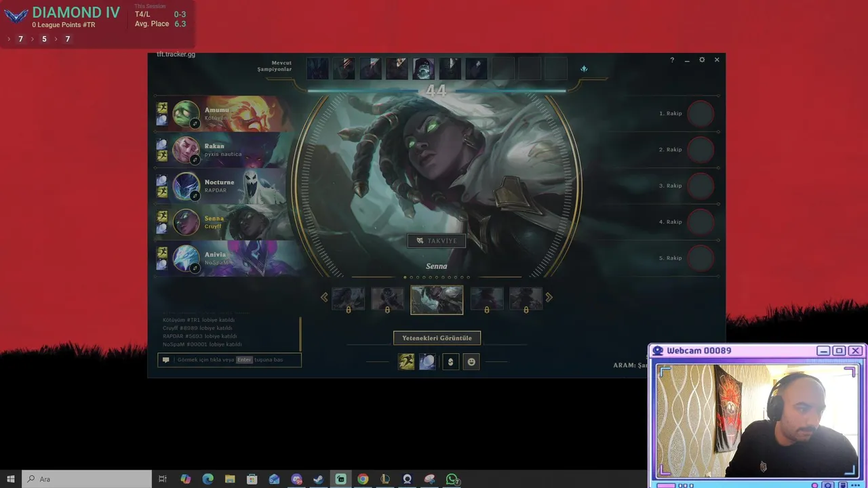
Task: Click the help question mark icon
Action: click(672, 60)
